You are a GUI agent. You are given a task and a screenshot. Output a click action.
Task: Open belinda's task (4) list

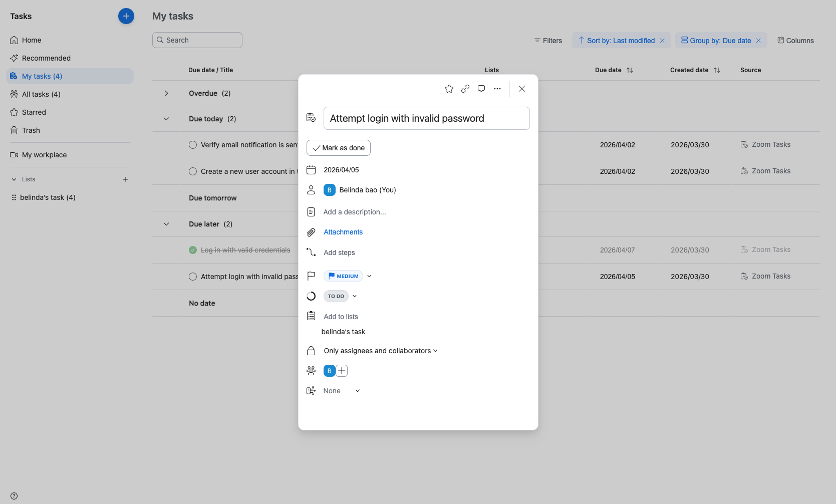(70, 197)
